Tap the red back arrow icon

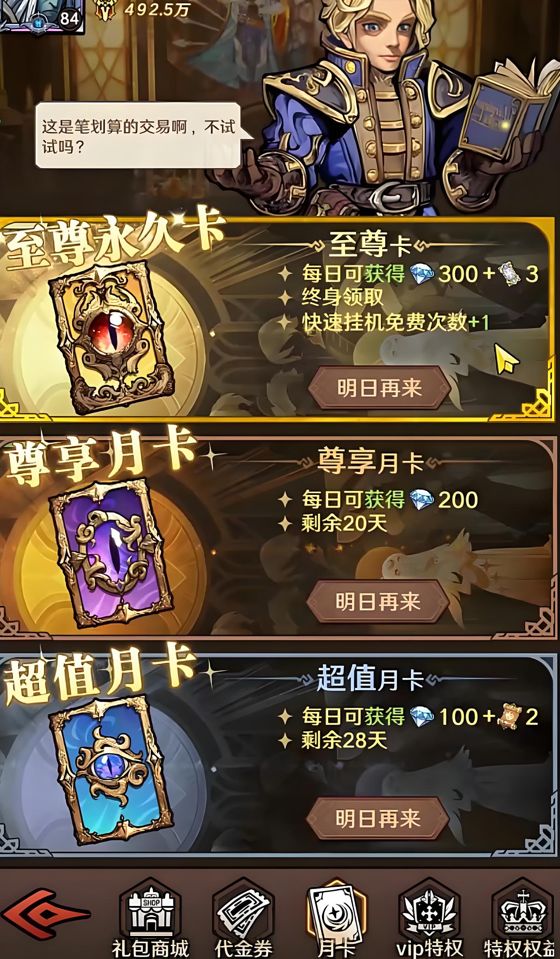tap(45, 914)
